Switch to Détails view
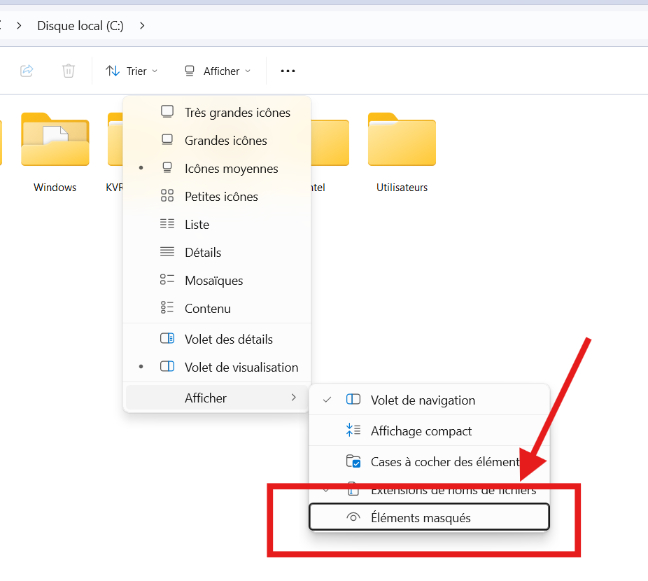This screenshot has width=648, height=581. click(x=217, y=252)
